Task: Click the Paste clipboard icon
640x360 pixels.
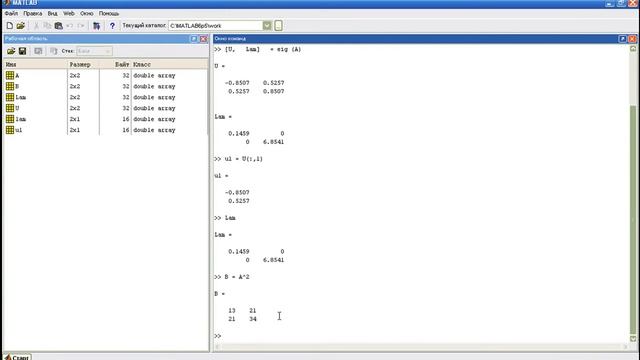Action: tap(59, 26)
